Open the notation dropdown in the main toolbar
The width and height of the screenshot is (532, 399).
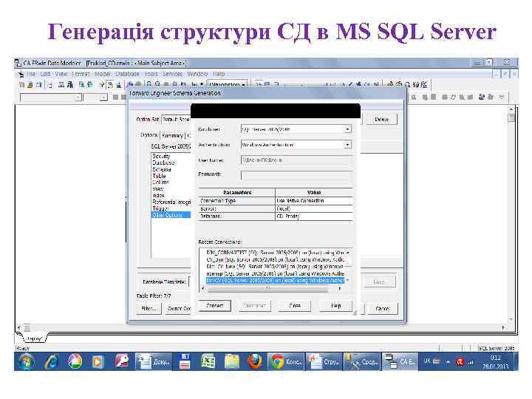(228, 84)
